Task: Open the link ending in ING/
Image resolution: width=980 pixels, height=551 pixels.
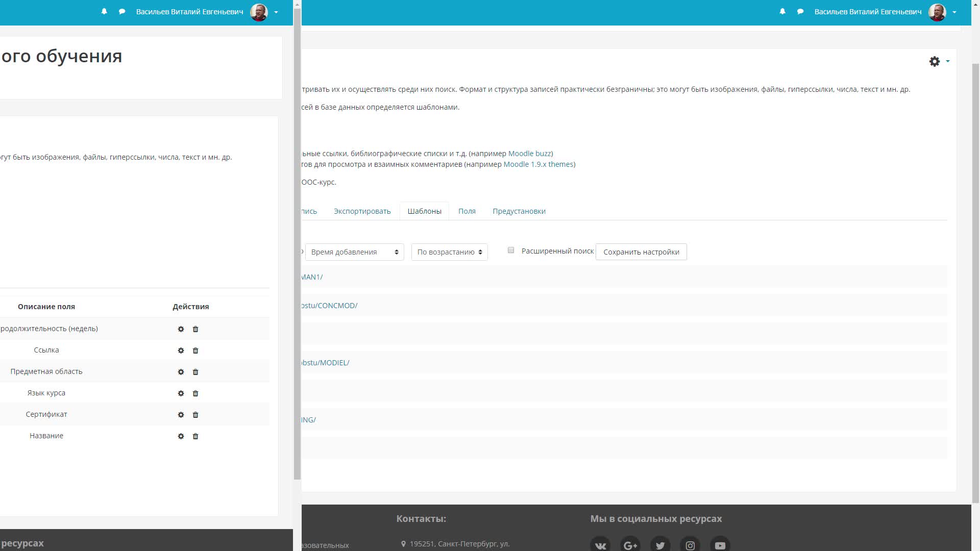Action: [x=309, y=420]
